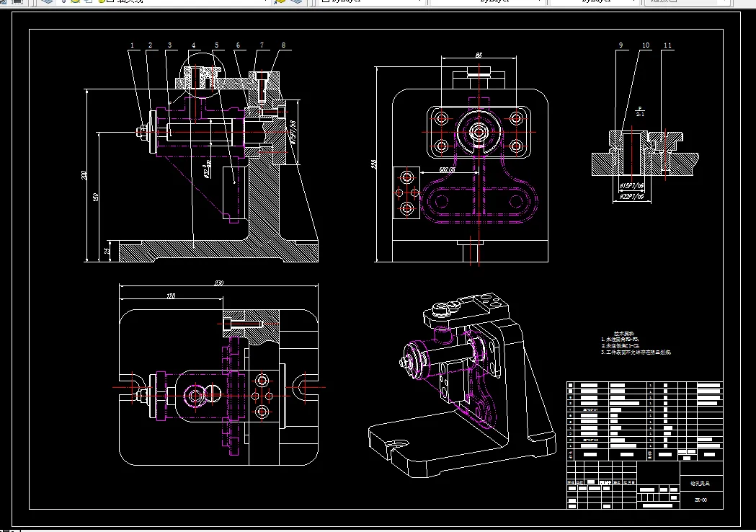Viewport: 756px width, 532px height.
Task: Click the 钻孔夹具 title block name
Action: [x=700, y=483]
